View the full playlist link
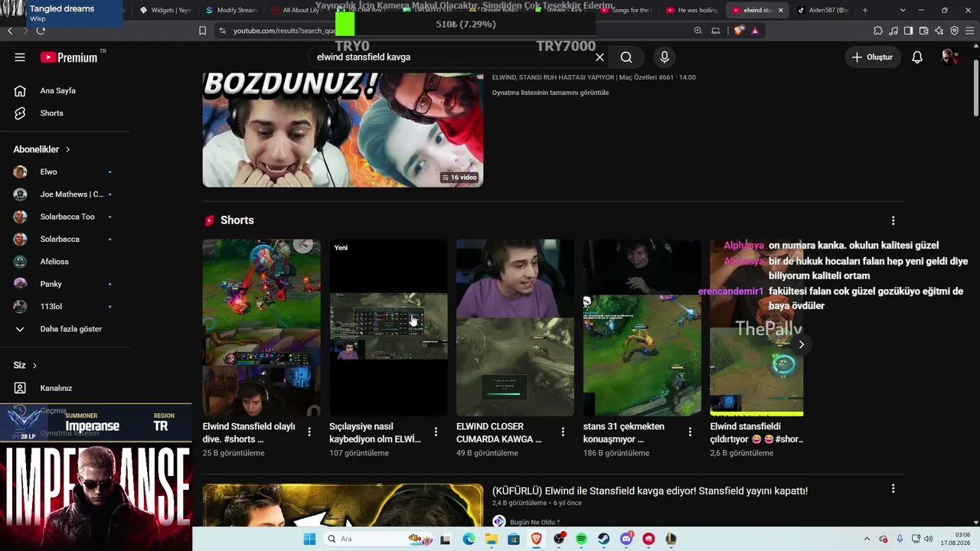This screenshot has width=980, height=551. coord(550,93)
